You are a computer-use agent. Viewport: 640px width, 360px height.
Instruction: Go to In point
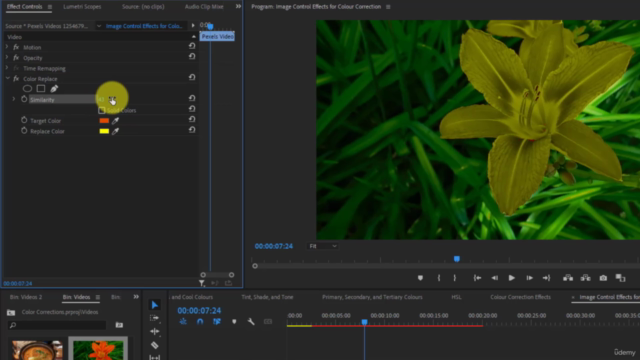(477, 278)
